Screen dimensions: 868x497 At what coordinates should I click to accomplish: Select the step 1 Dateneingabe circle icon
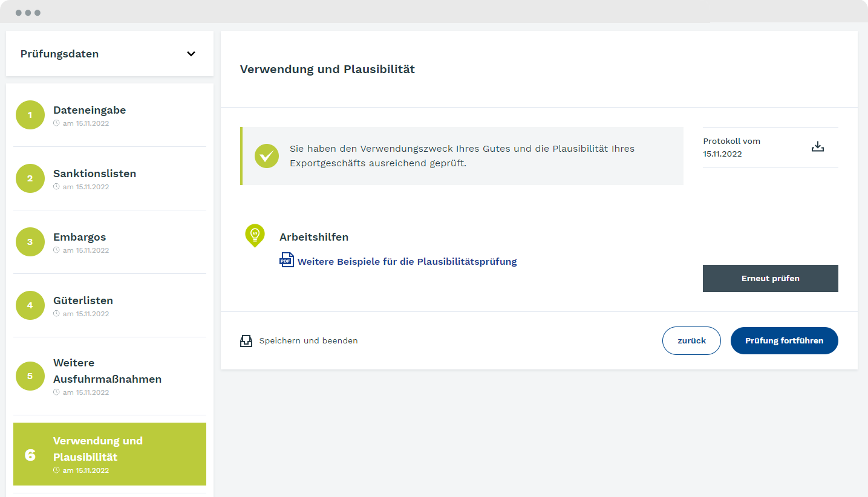(30, 114)
